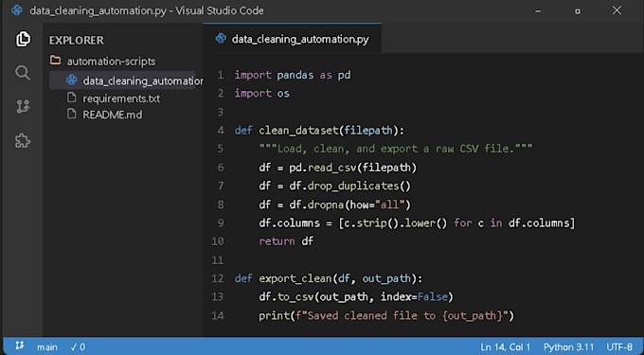Click the print statement on line 14
The image size is (644, 355).
pos(386,315)
